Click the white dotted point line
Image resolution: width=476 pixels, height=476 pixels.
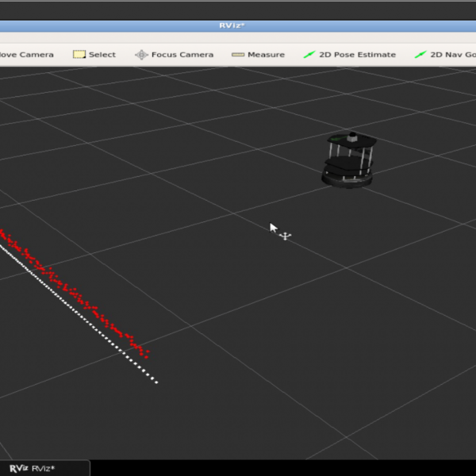(x=79, y=314)
